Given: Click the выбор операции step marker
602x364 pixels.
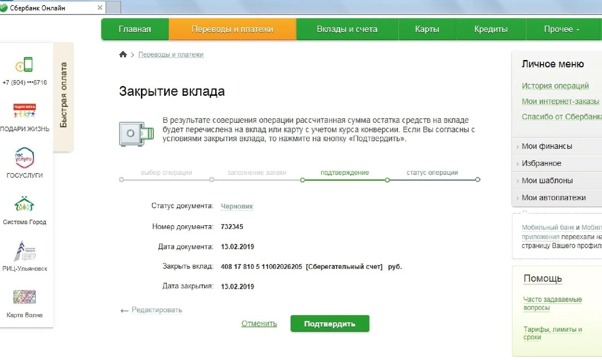Looking at the screenshot, I should (122, 179).
